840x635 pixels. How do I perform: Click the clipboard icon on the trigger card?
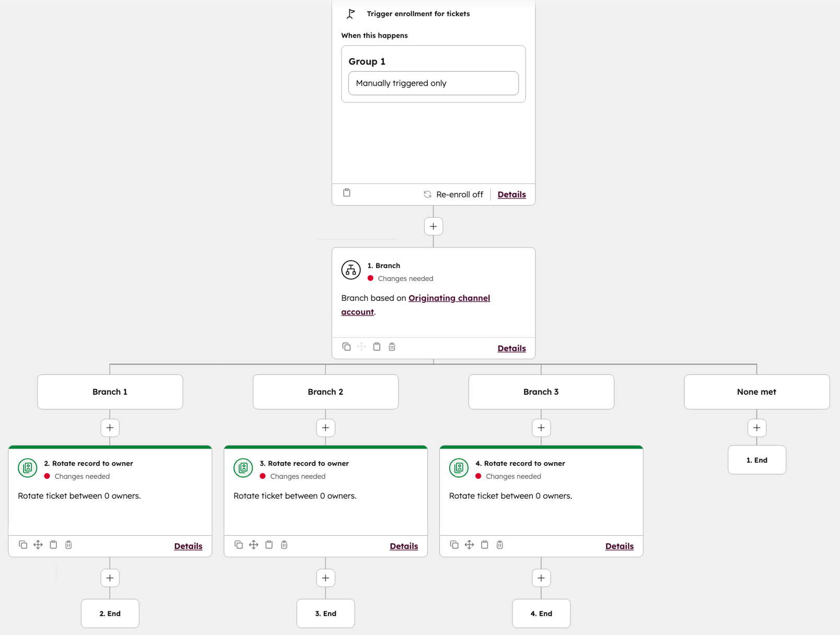coord(346,193)
